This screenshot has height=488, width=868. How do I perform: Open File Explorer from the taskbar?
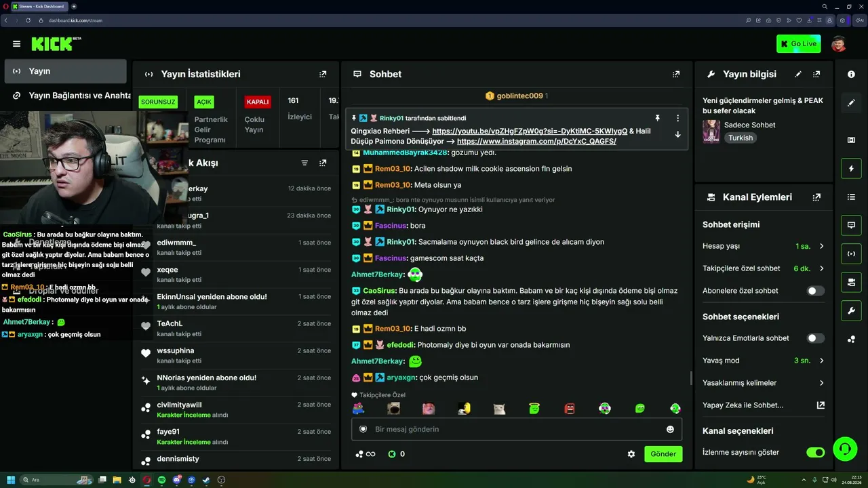tap(117, 480)
